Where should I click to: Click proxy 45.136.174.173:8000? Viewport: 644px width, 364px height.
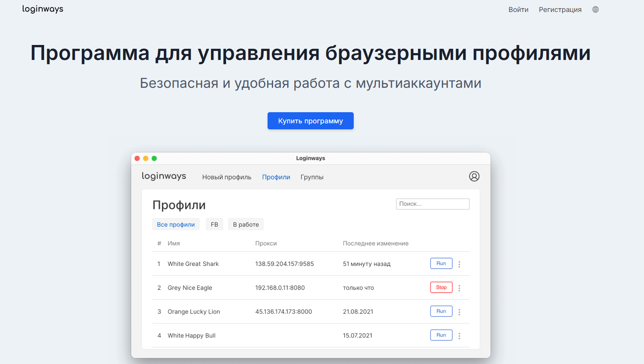click(284, 312)
